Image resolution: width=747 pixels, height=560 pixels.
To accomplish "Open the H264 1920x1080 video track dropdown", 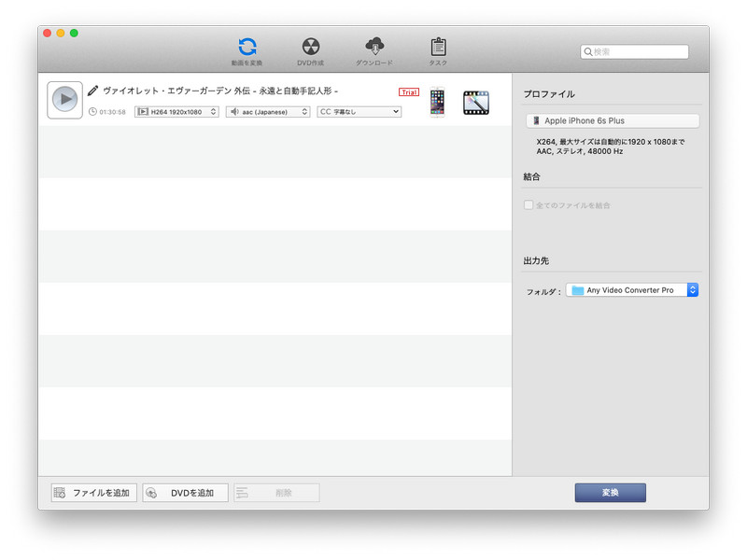I will pos(176,111).
